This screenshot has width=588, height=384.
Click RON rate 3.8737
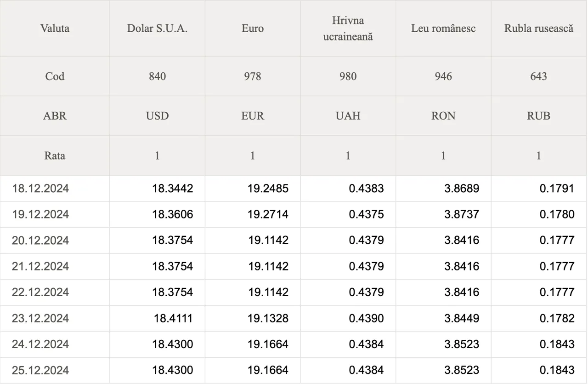point(462,214)
